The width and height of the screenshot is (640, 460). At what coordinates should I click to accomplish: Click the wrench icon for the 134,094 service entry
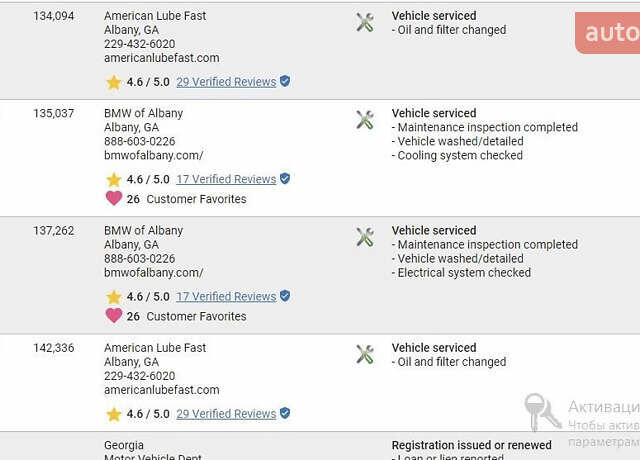click(365, 22)
